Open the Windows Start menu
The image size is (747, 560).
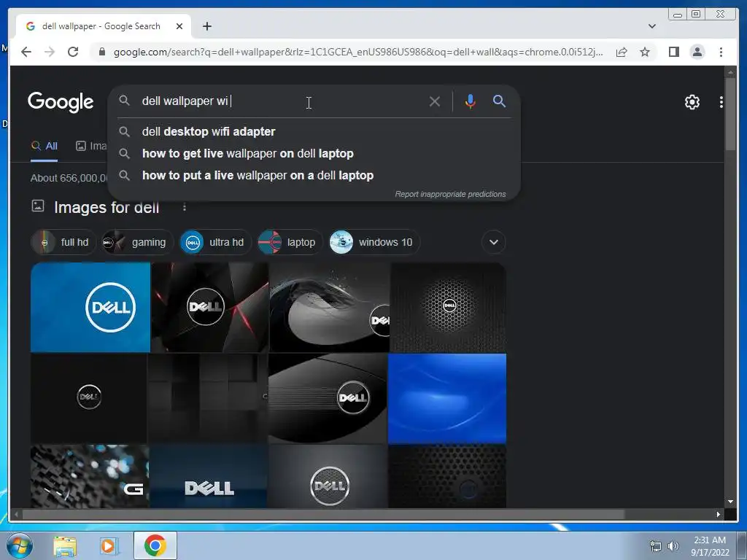click(19, 545)
